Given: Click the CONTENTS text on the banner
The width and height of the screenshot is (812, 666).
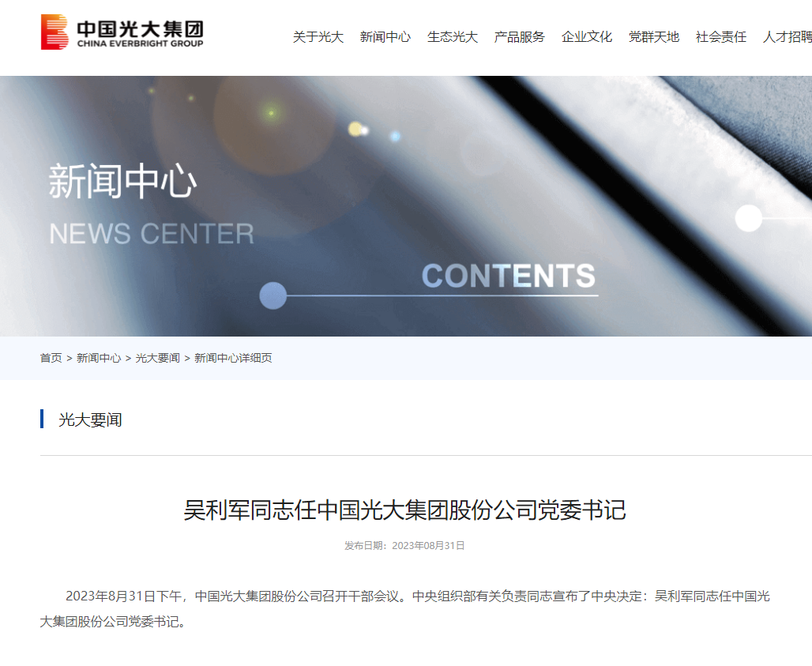Looking at the screenshot, I should [508, 276].
